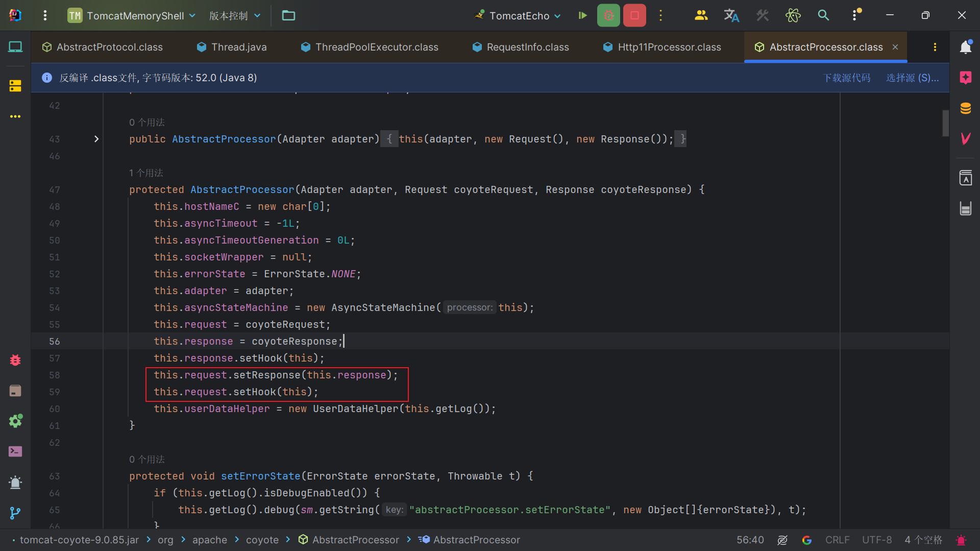Image resolution: width=980 pixels, height=551 pixels.
Task: Open the left sidebar tool window under Debug
Action: 15,391
